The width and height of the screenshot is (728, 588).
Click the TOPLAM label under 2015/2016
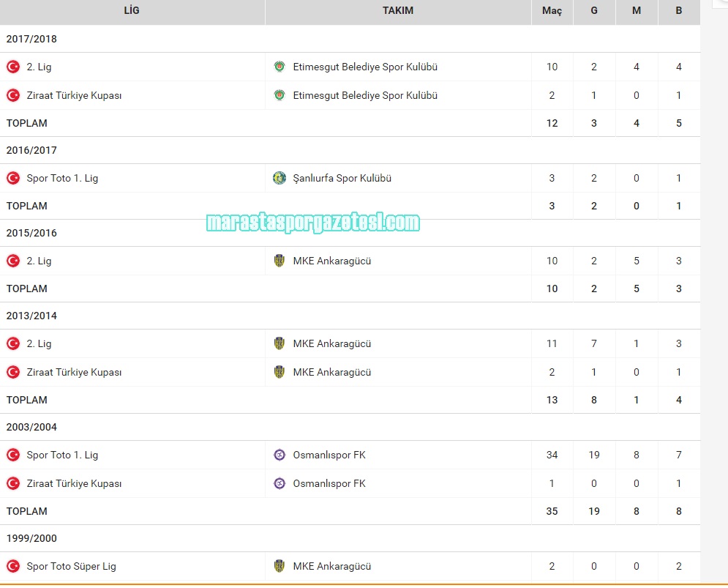point(27,289)
